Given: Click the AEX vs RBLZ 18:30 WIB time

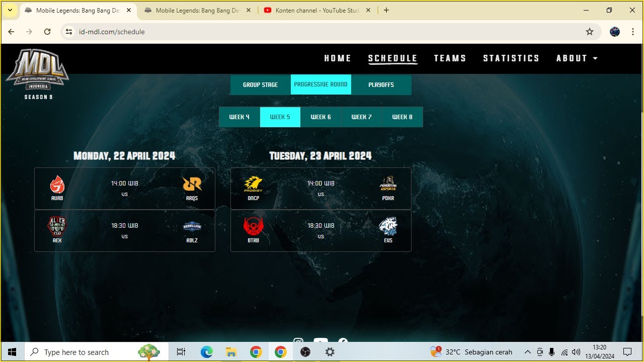Looking at the screenshot, I should [x=124, y=226].
